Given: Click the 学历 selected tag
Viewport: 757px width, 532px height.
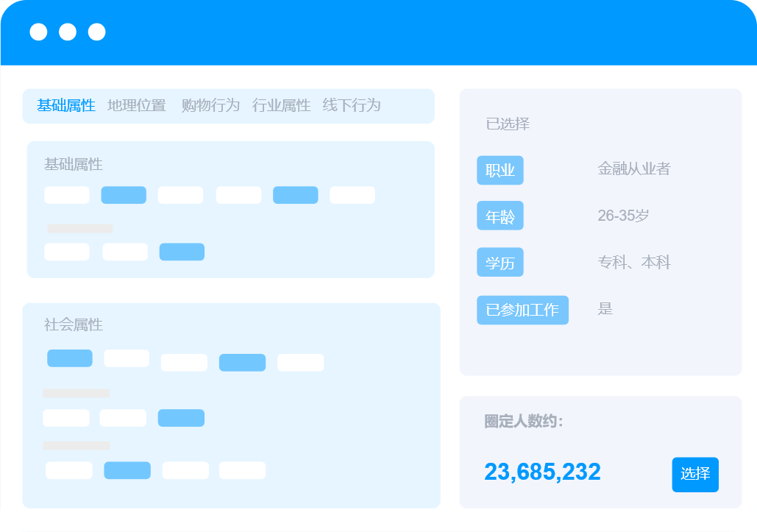Looking at the screenshot, I should (500, 263).
